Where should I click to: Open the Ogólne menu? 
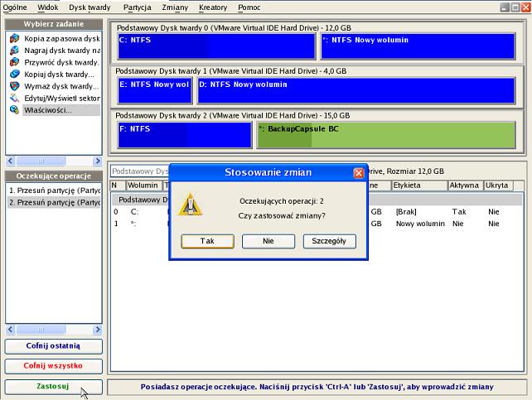coord(15,7)
